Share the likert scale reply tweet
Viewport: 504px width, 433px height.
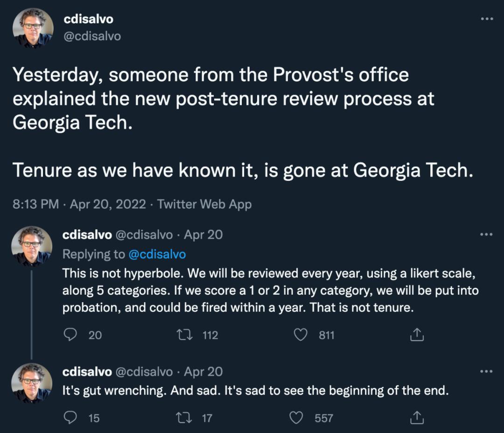(x=416, y=334)
